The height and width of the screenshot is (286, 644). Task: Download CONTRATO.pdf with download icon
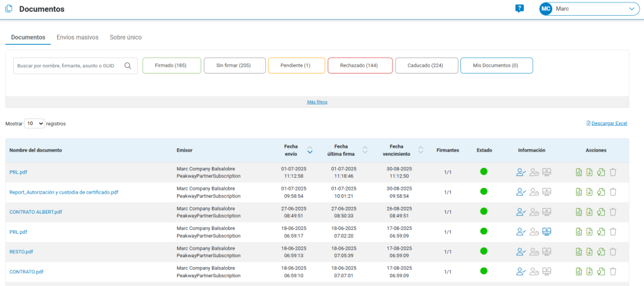[589, 271]
